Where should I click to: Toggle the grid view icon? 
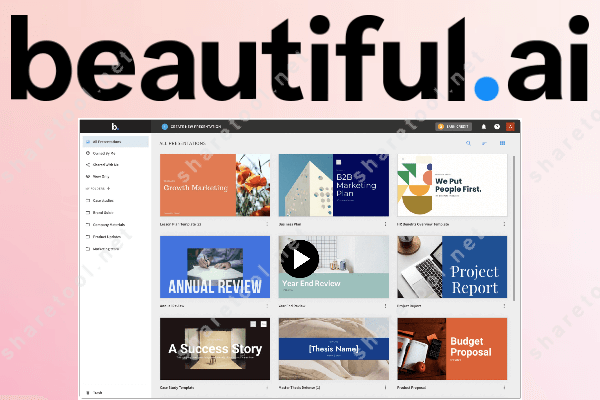pos(502,144)
